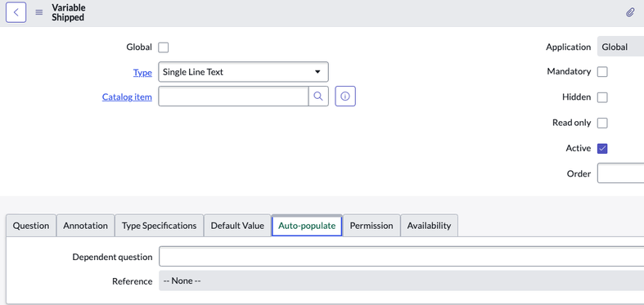Viewport: 644px width, 305px height.
Task: Uncheck the Active checkbox
Action: (x=602, y=148)
